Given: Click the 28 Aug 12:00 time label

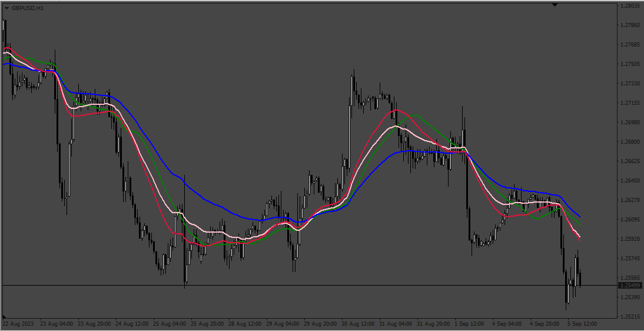Looking at the screenshot, I should [245, 323].
